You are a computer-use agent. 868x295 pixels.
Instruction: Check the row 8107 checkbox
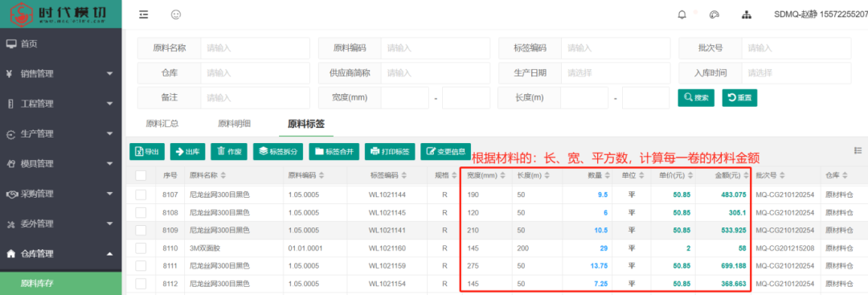coord(141,195)
